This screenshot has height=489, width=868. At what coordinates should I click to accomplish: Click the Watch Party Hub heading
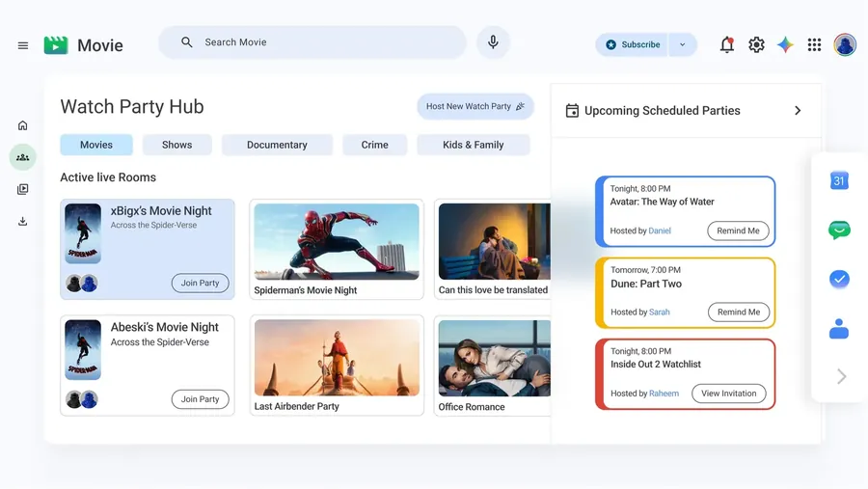tap(132, 106)
